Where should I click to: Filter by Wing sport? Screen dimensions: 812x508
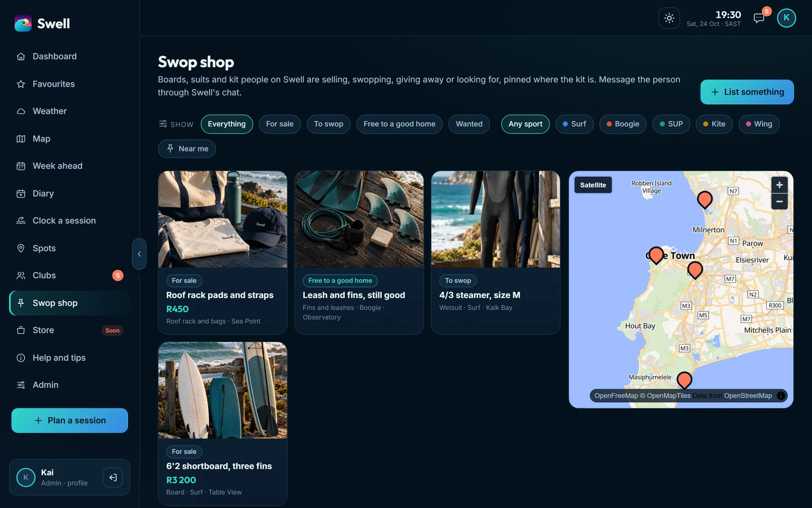pyautogui.click(x=759, y=124)
